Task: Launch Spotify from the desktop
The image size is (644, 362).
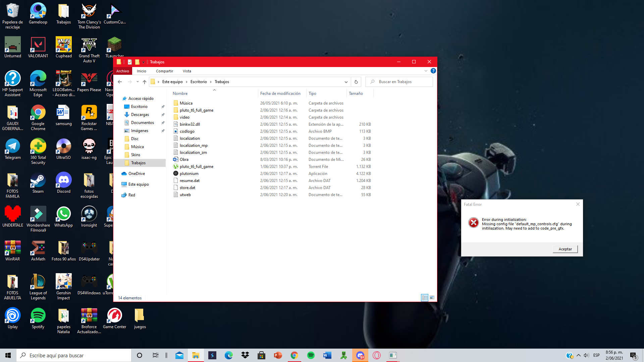Action: 38,318
